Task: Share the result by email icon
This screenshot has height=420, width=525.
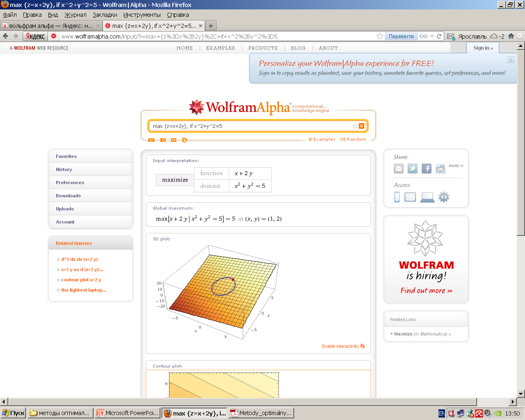Action: (399, 169)
